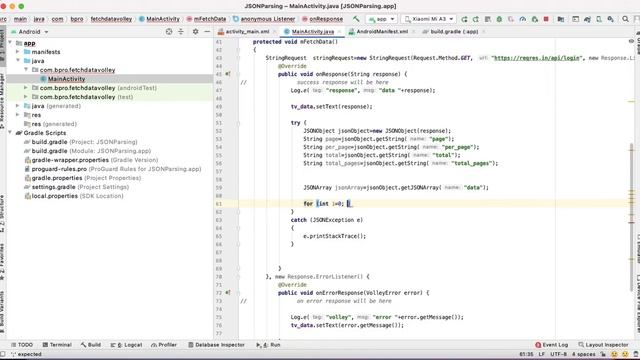Hide the Project panel with minus icon
The image size is (640, 360).
click(207, 31)
